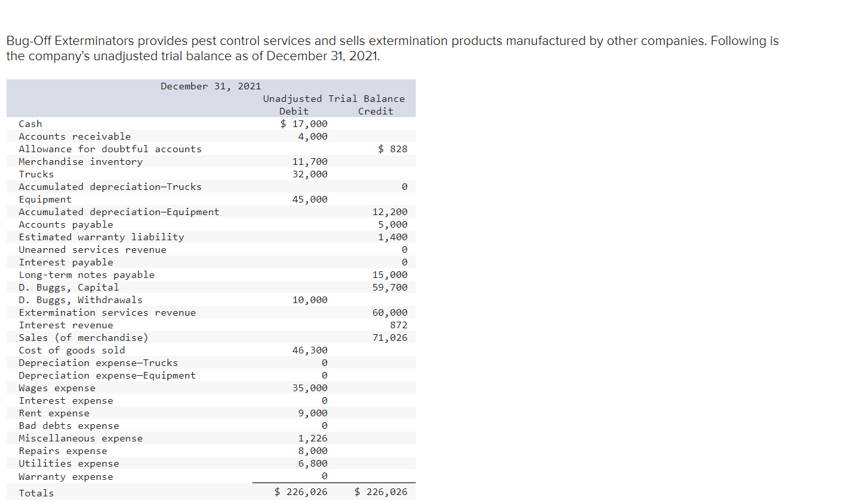Image resolution: width=868 pixels, height=503 pixels.
Task: Click 'Allowance for doubtful accounts' label
Action: [x=110, y=149]
